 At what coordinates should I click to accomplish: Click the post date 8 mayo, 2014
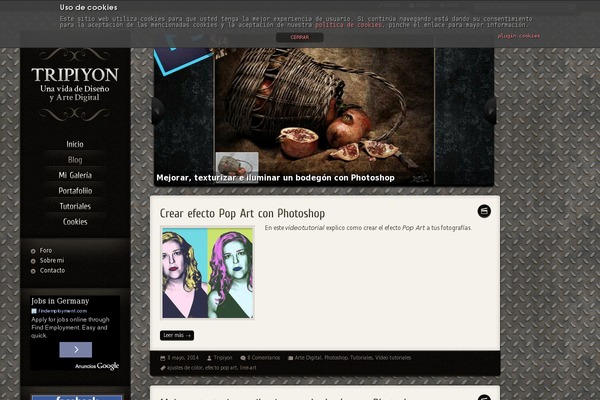tap(183, 358)
